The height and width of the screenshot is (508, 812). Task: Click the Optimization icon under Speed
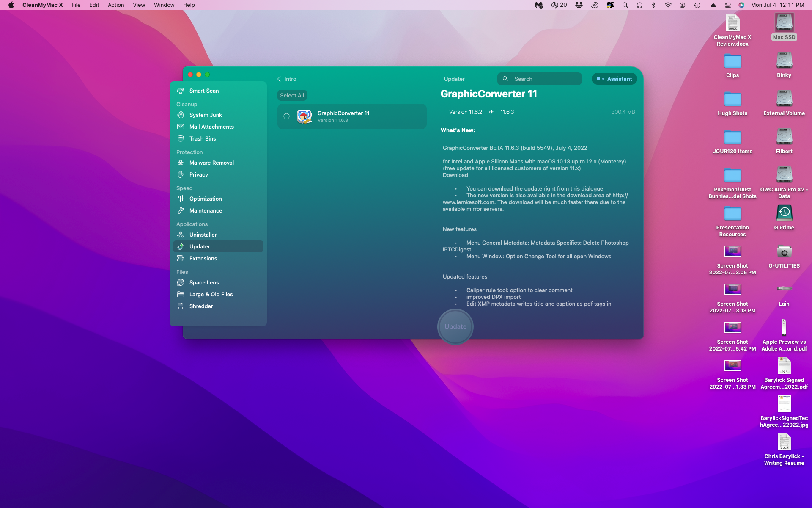click(x=181, y=199)
